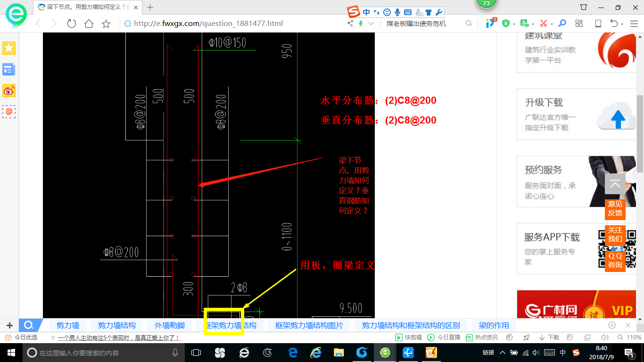Go to the home page icon
Screen dimensions: 644x362
click(x=89, y=24)
